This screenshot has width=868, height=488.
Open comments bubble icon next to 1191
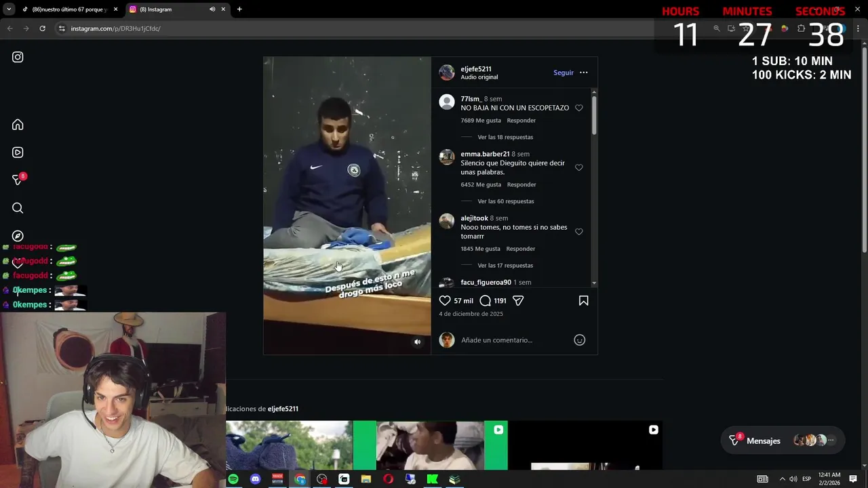pyautogui.click(x=485, y=300)
